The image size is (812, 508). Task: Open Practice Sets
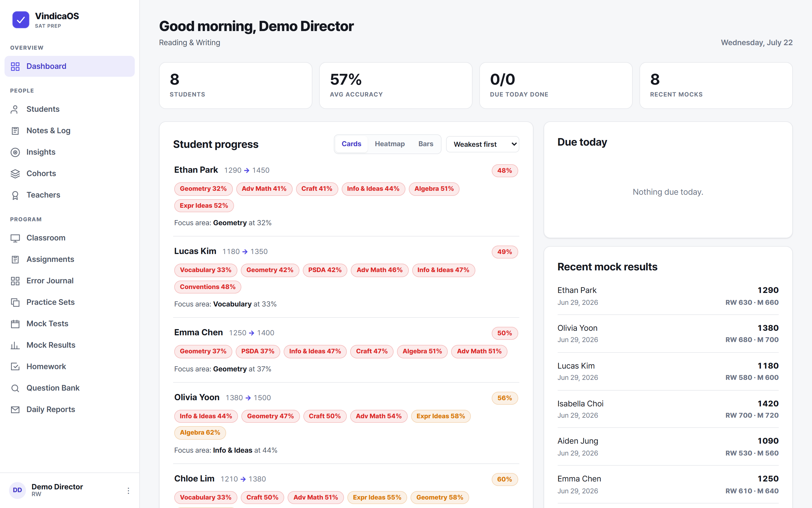69,302
